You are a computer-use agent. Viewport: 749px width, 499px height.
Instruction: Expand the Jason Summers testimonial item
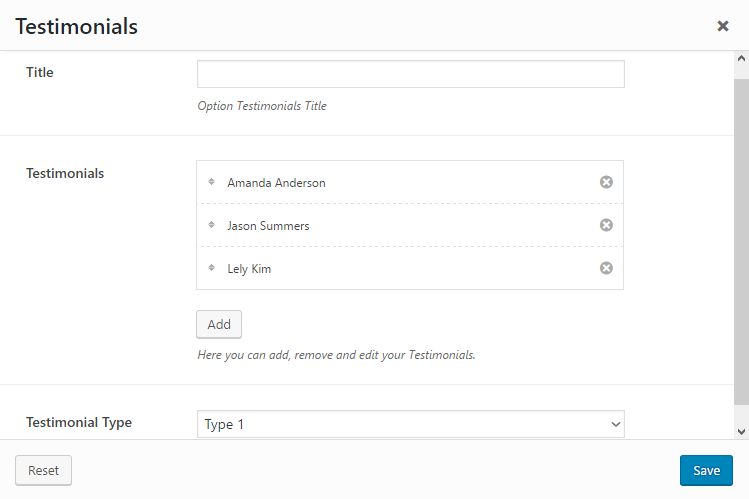[x=268, y=226]
